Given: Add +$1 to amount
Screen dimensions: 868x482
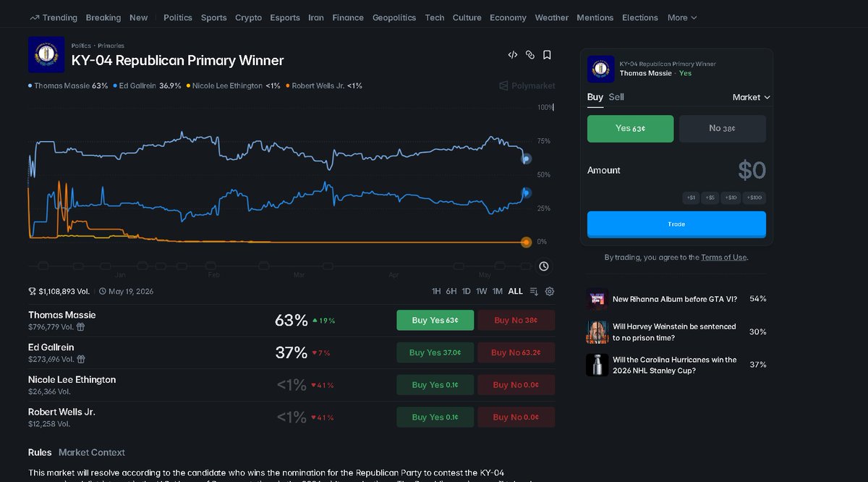Looking at the screenshot, I should click(x=692, y=198).
